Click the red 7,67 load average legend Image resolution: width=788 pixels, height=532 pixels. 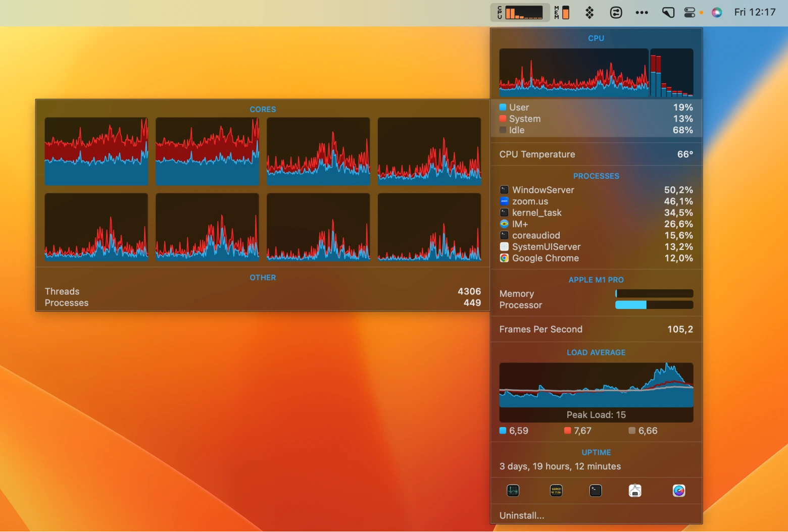[578, 431]
